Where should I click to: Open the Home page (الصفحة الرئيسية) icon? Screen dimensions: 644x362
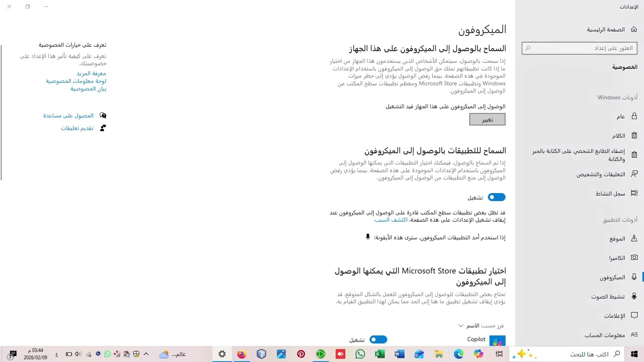click(634, 29)
